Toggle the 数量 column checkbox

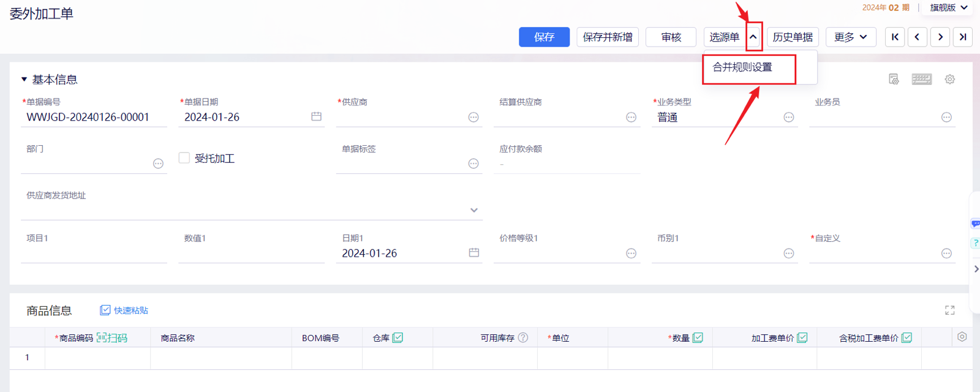[x=698, y=337]
